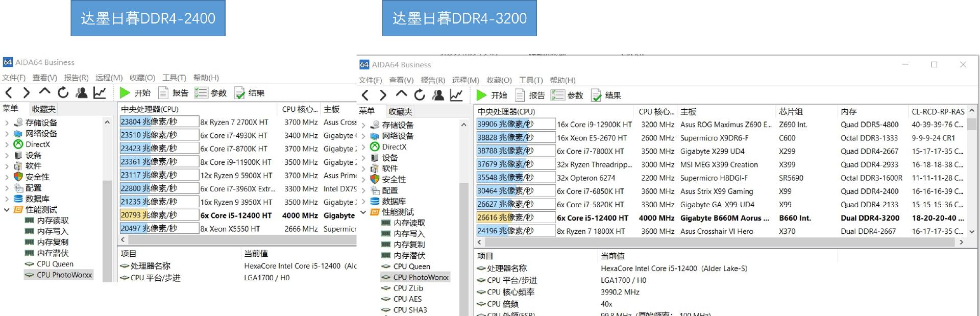The width and height of the screenshot is (980, 316).
Task: Expand 存储设备 node in left window tree
Action: click(7, 123)
